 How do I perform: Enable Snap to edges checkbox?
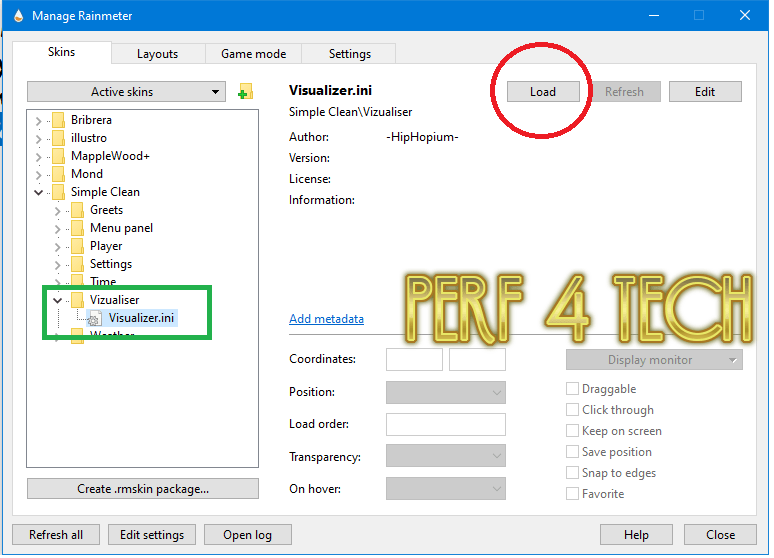click(x=573, y=473)
